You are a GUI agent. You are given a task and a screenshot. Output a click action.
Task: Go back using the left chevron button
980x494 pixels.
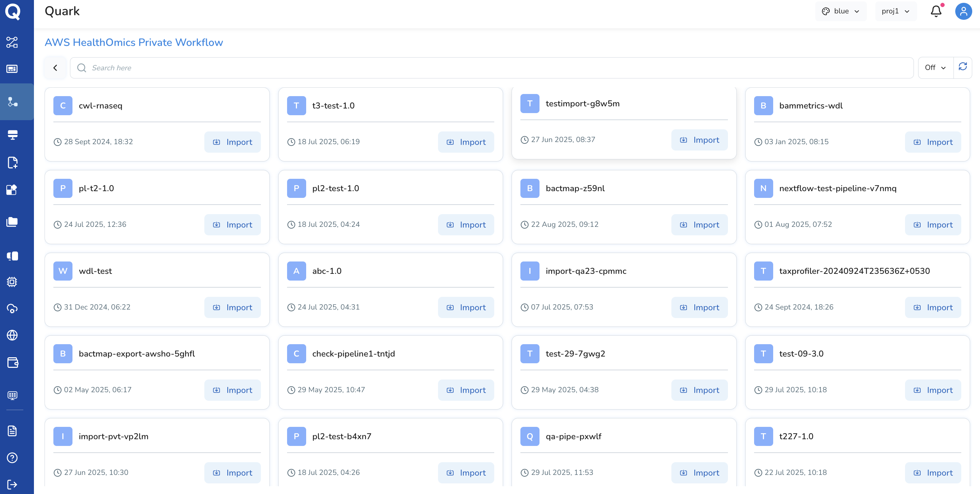[x=55, y=68]
